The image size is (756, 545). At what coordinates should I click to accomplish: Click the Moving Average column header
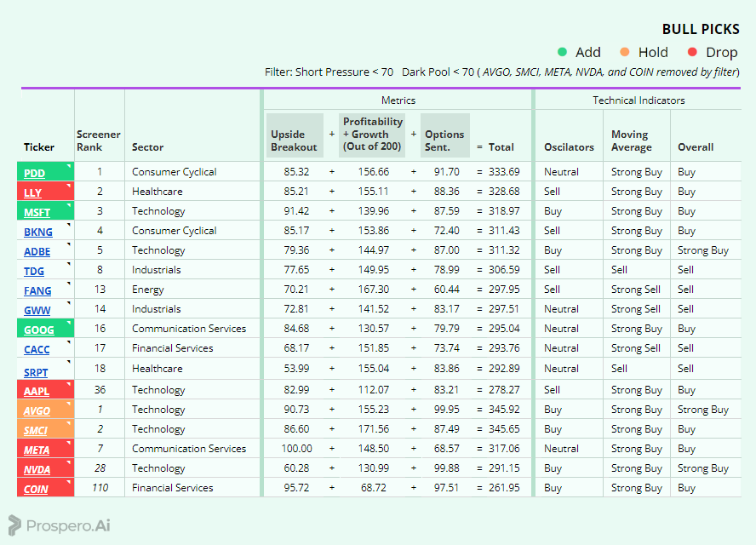(x=632, y=141)
